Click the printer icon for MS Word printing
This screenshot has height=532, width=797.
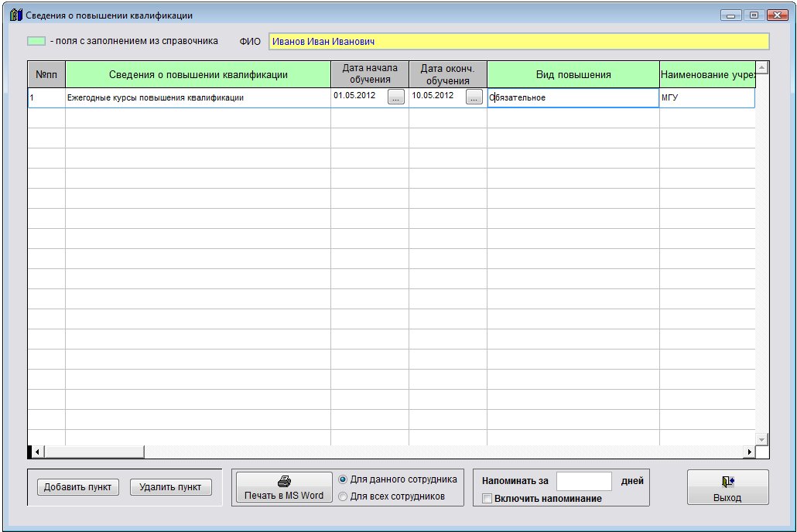pos(283,480)
